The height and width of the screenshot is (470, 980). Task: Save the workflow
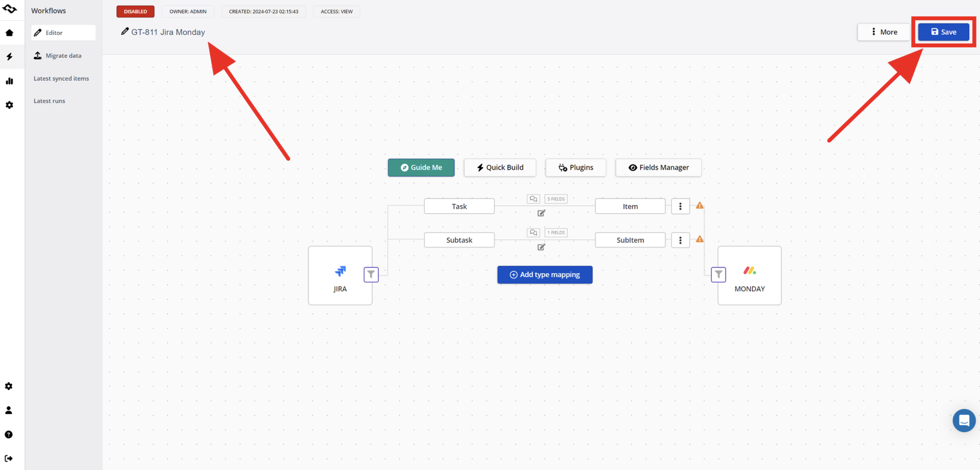click(x=943, y=32)
